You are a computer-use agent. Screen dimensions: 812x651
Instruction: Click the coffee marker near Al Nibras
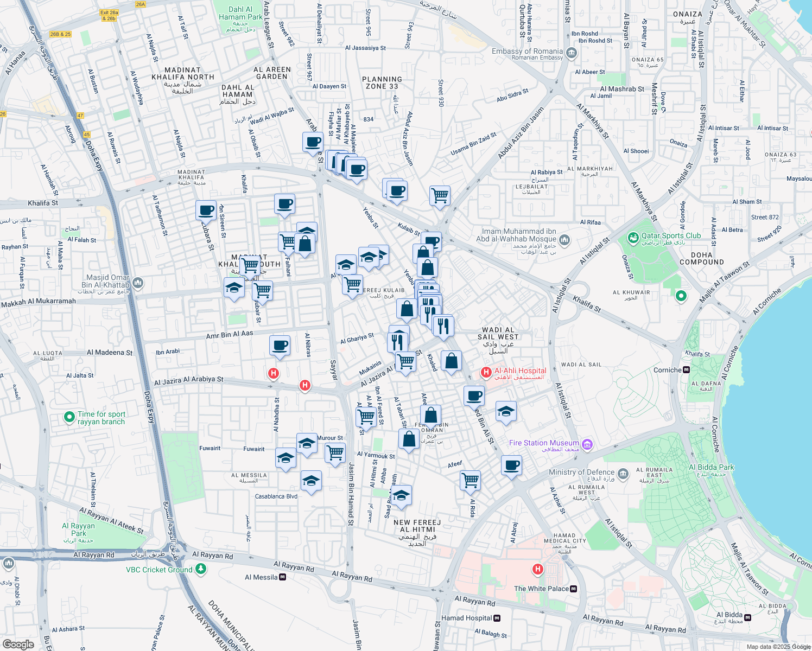pos(280,346)
